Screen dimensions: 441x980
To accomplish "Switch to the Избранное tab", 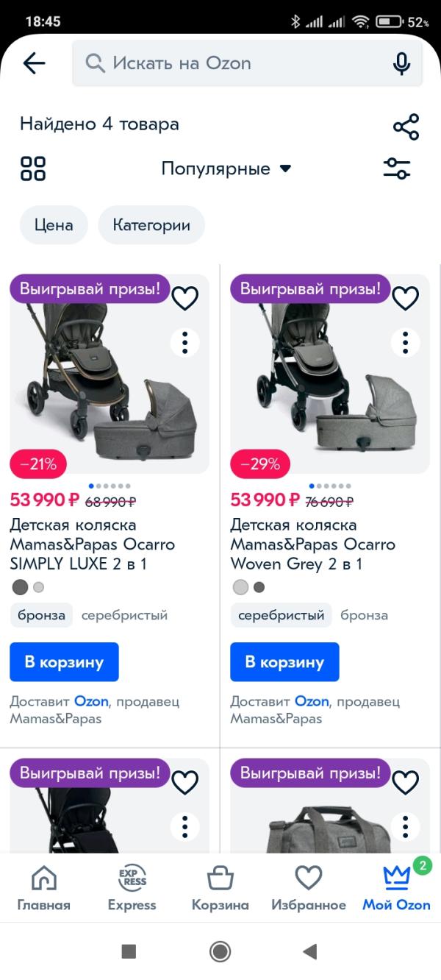I will [x=309, y=888].
